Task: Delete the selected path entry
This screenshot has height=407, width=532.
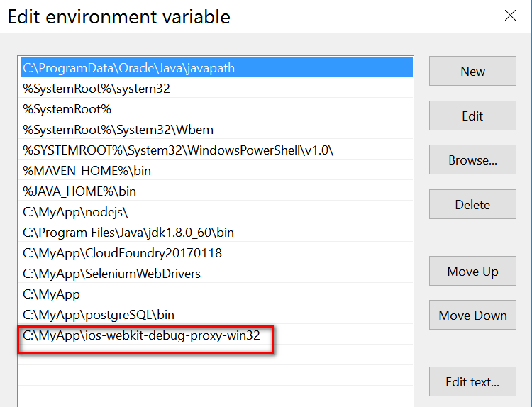Action: click(472, 204)
